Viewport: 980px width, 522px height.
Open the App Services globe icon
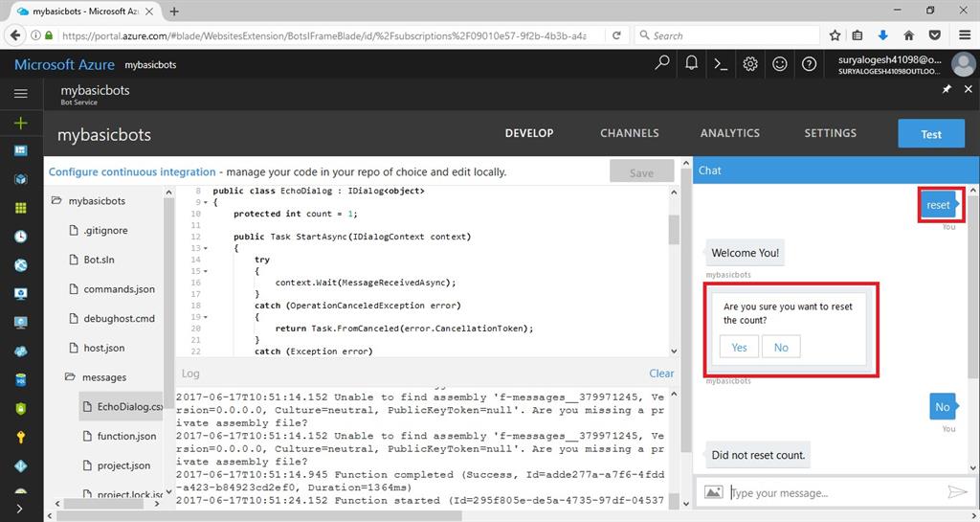tap(21, 265)
